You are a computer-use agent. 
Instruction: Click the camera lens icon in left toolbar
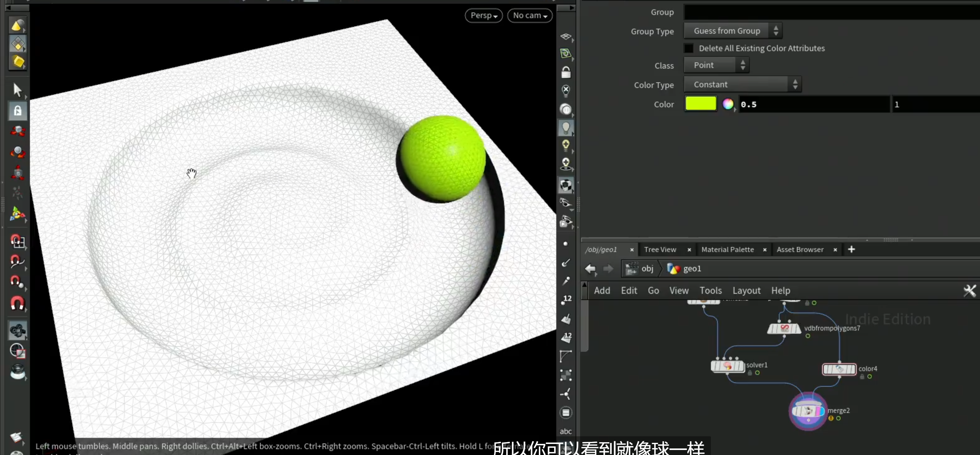coord(17,372)
